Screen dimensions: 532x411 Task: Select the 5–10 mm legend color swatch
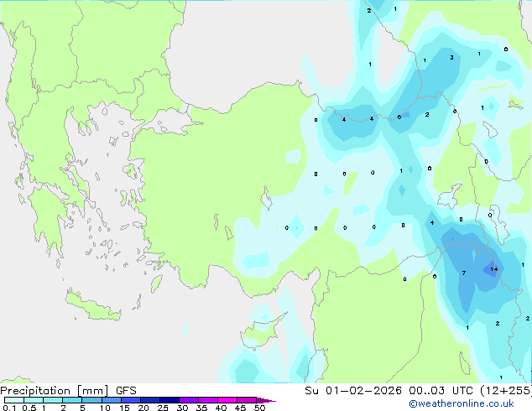pos(91,400)
